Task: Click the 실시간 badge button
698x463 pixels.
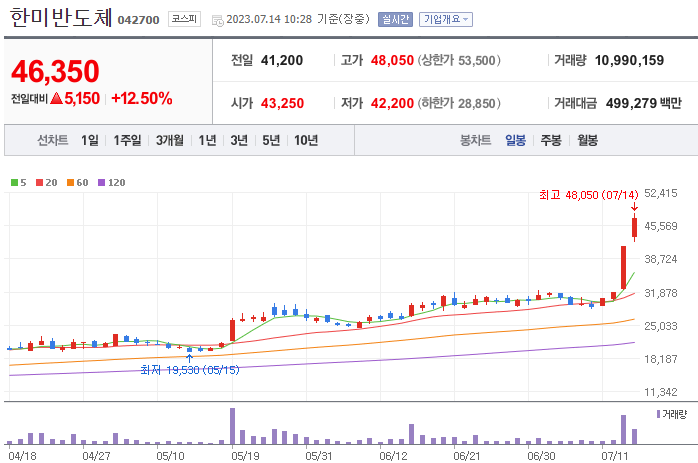Action: 395,19
